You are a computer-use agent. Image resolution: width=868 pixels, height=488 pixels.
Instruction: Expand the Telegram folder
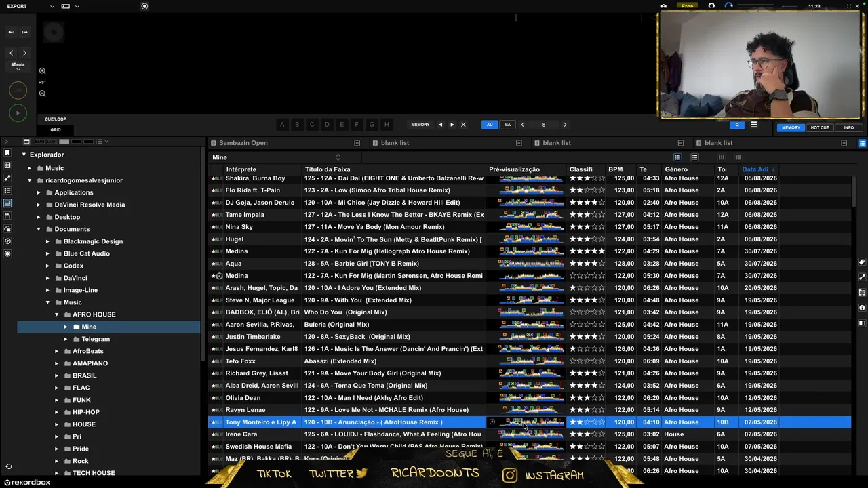(66, 339)
